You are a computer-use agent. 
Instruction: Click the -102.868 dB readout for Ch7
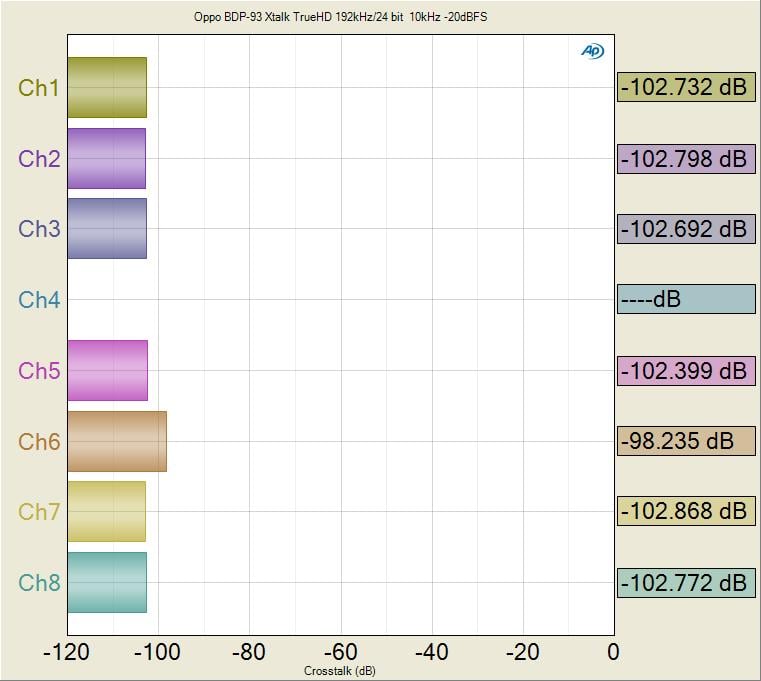pyautogui.click(x=686, y=512)
